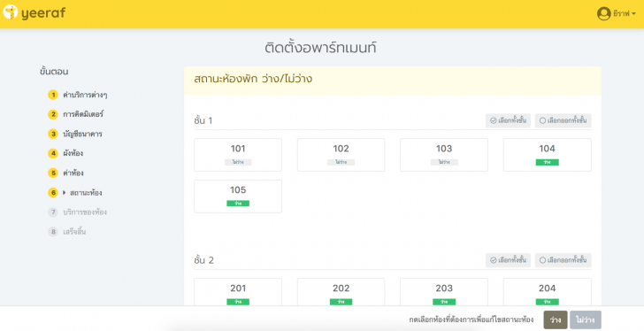Expand the ยีราฟ account dropdown arrow
Viewport: 644px width, 331px height.
coord(634,14)
